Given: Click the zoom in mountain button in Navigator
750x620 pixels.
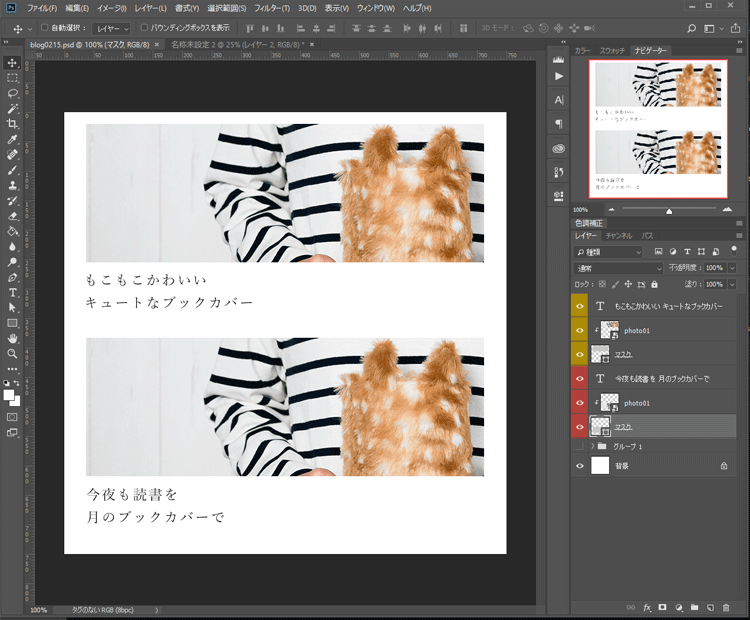Looking at the screenshot, I should (727, 209).
